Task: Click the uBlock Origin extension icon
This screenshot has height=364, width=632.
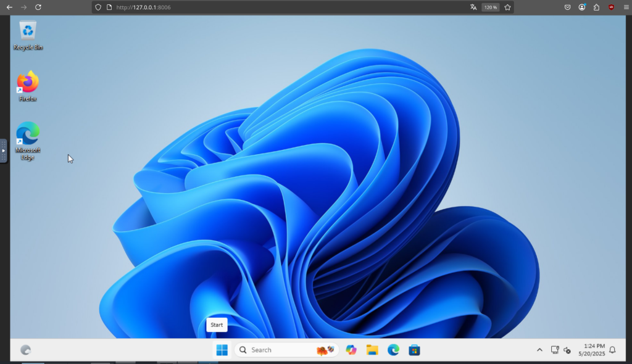Action: (x=611, y=7)
